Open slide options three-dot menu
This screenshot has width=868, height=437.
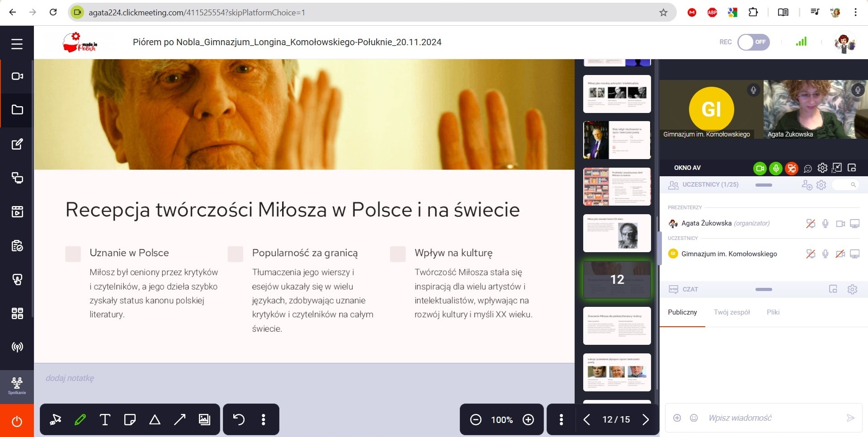click(561, 420)
